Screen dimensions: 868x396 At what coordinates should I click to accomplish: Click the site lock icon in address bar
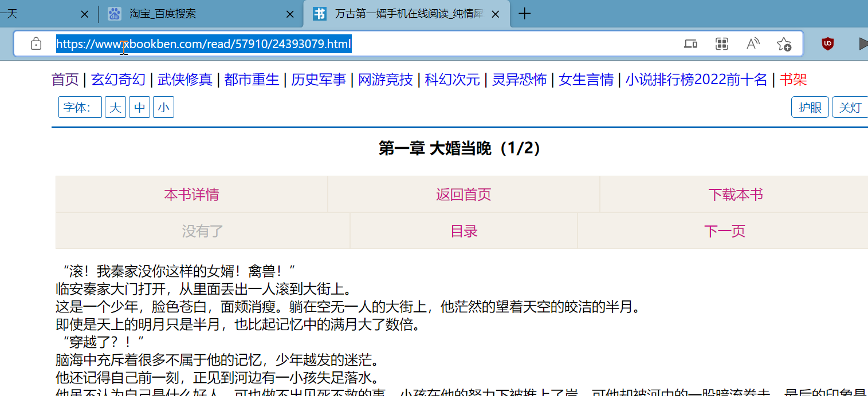coord(36,43)
